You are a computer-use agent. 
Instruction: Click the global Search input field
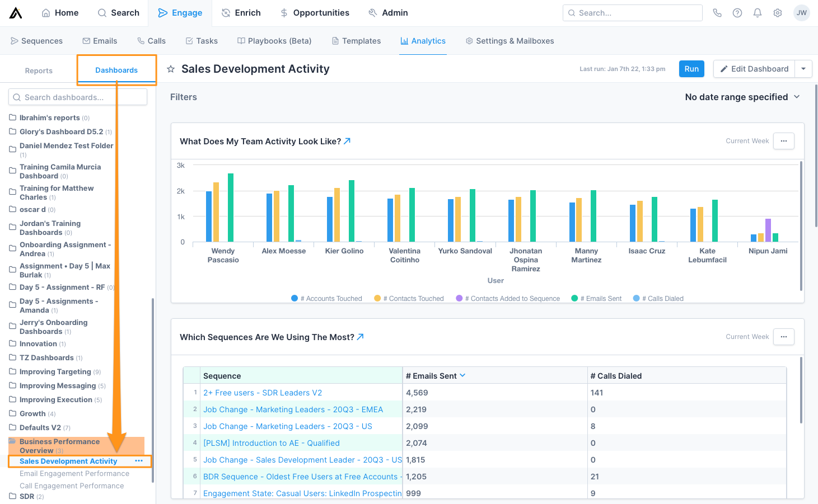coord(633,13)
